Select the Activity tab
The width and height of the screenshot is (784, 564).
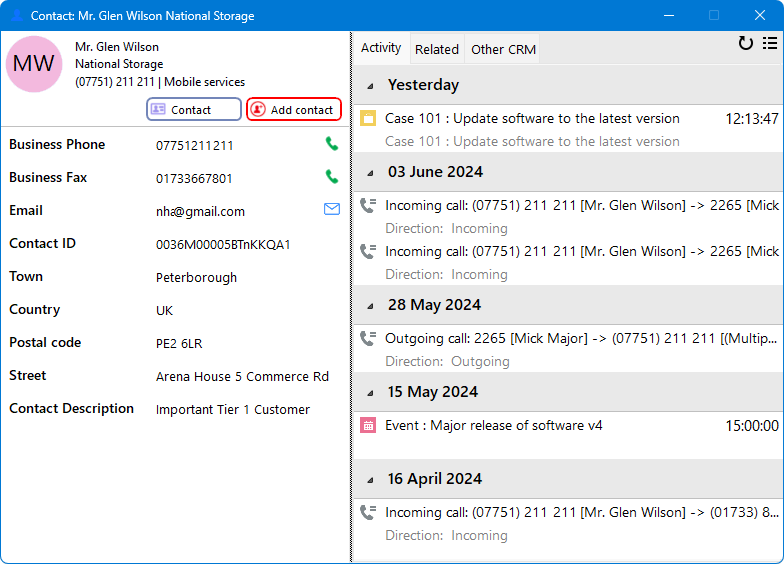pos(381,48)
